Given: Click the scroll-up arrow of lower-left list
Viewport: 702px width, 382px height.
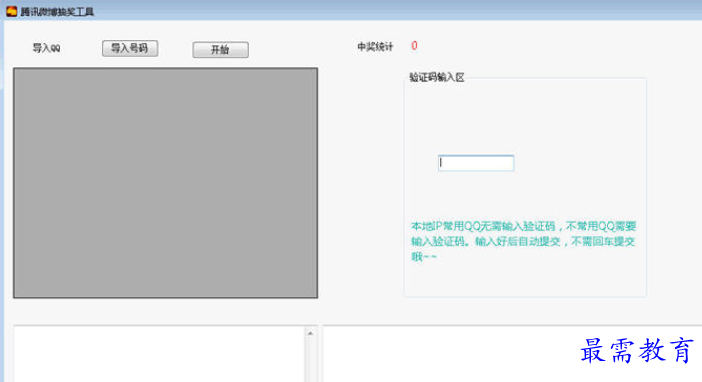Looking at the screenshot, I should click(310, 334).
